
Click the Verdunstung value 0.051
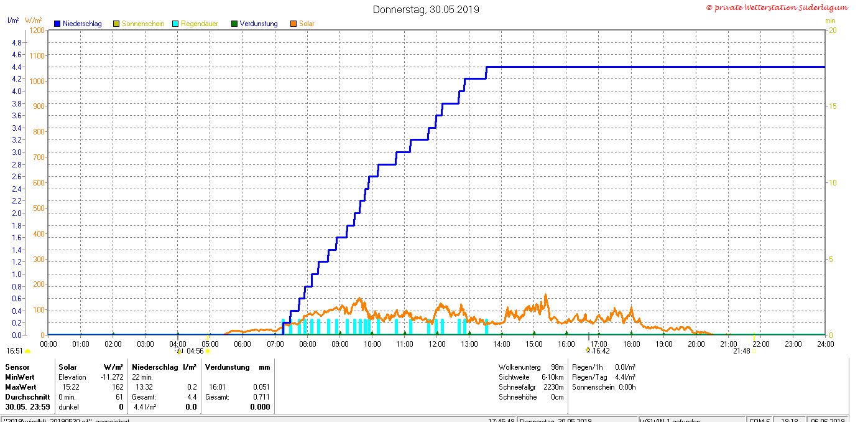[x=261, y=387]
